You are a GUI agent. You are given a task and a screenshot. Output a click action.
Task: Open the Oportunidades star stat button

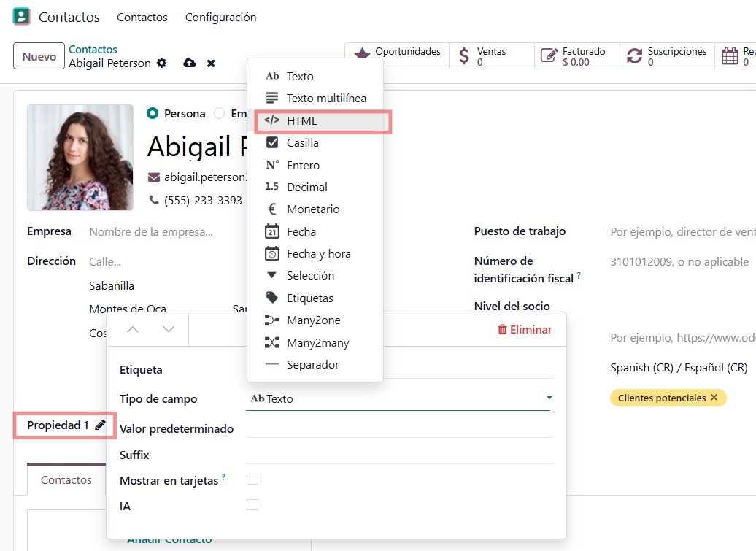[398, 56]
